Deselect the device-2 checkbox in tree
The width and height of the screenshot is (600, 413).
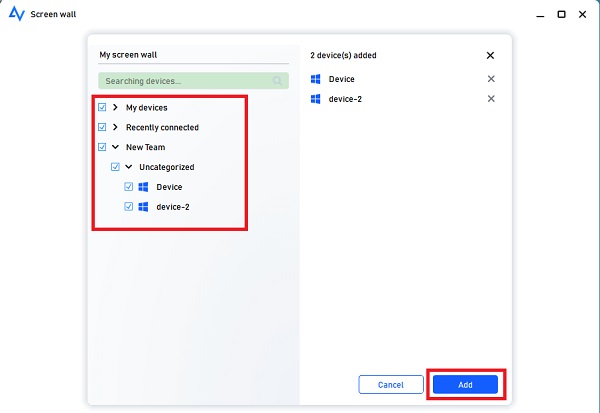coord(128,207)
